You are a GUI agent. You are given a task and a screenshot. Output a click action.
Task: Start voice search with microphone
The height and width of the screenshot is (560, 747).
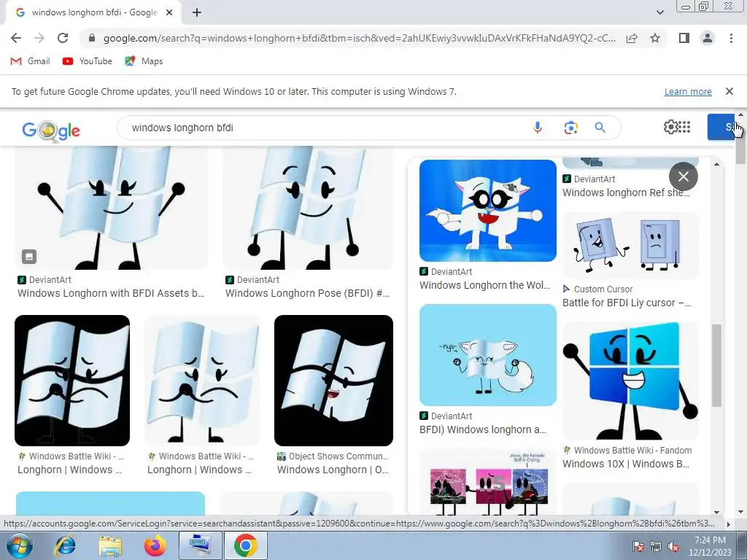tap(538, 128)
